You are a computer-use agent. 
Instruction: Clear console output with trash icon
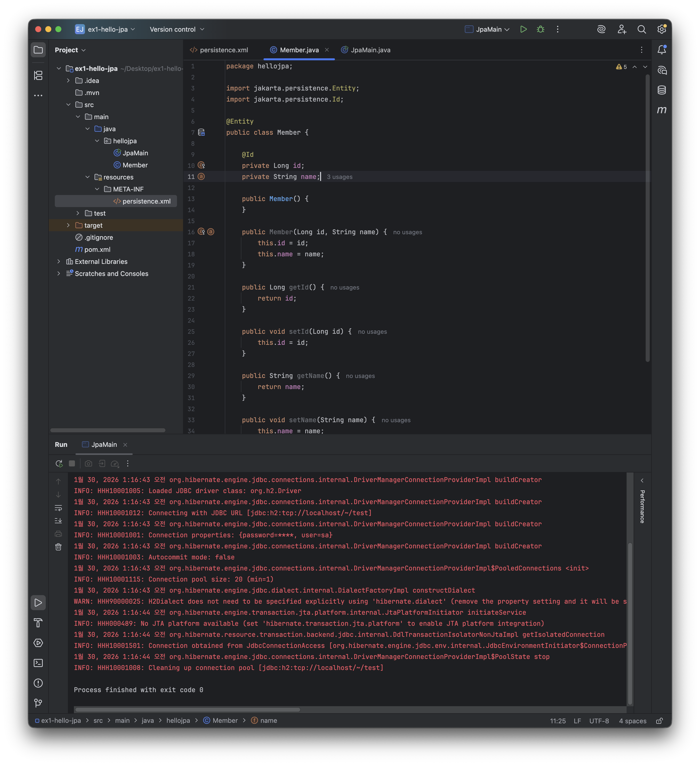click(x=58, y=547)
